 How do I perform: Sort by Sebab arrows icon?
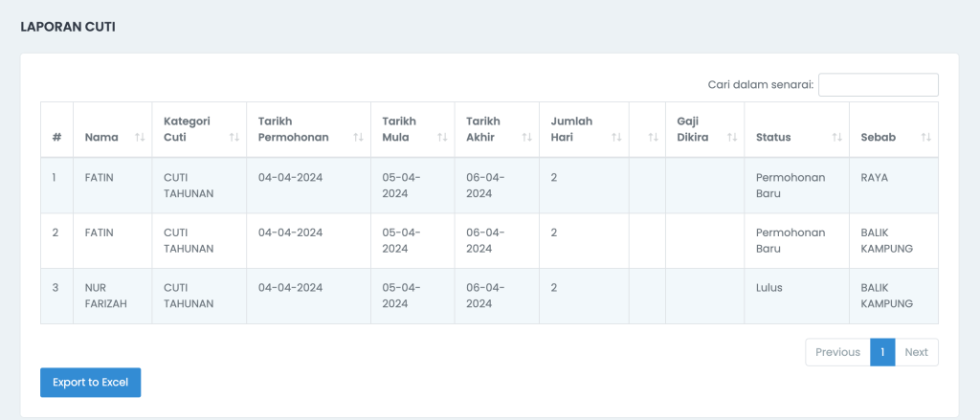(925, 137)
